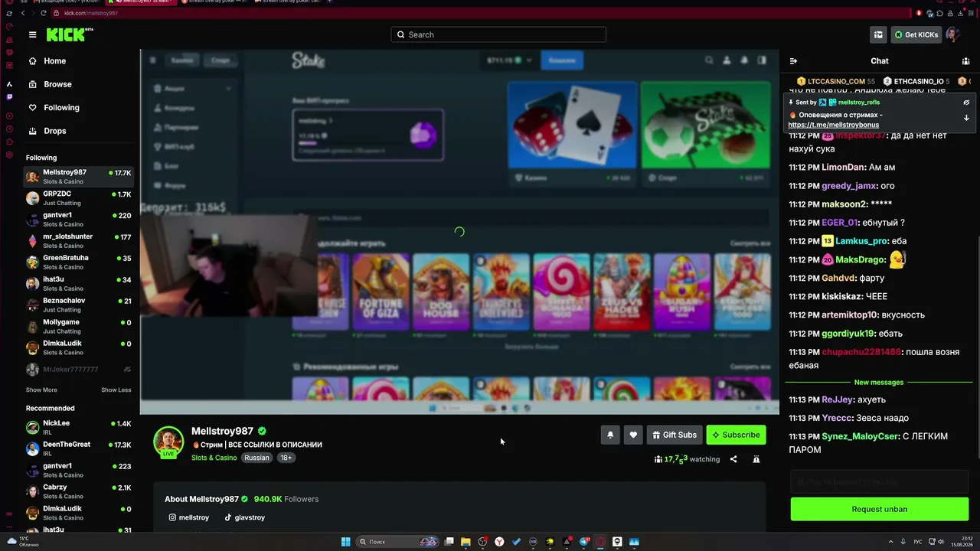This screenshot has width=980, height=551.
Task: Open GreenBratuha channel in Following list
Action: 79,262
